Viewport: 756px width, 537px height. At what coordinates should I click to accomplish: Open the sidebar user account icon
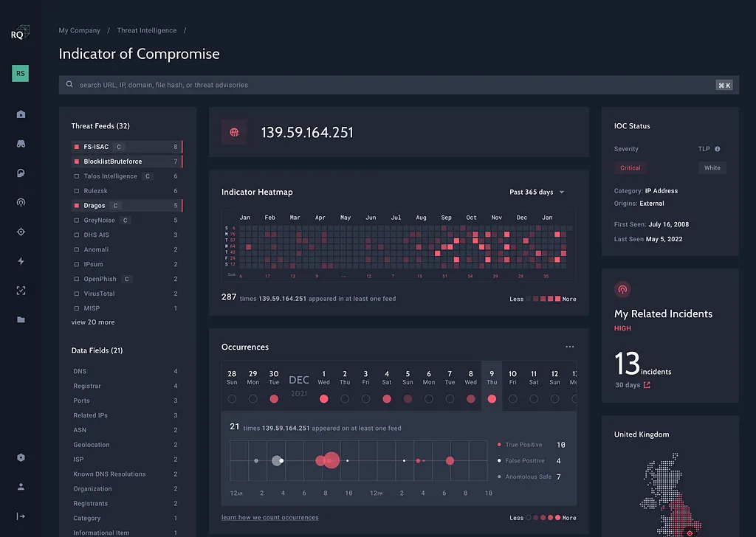point(21,487)
